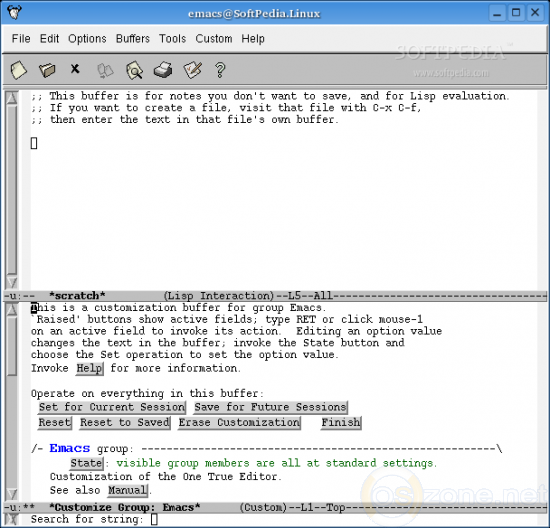Viewport: 550px width, 528px height.
Task: Close the emacs window
Action: [535, 13]
